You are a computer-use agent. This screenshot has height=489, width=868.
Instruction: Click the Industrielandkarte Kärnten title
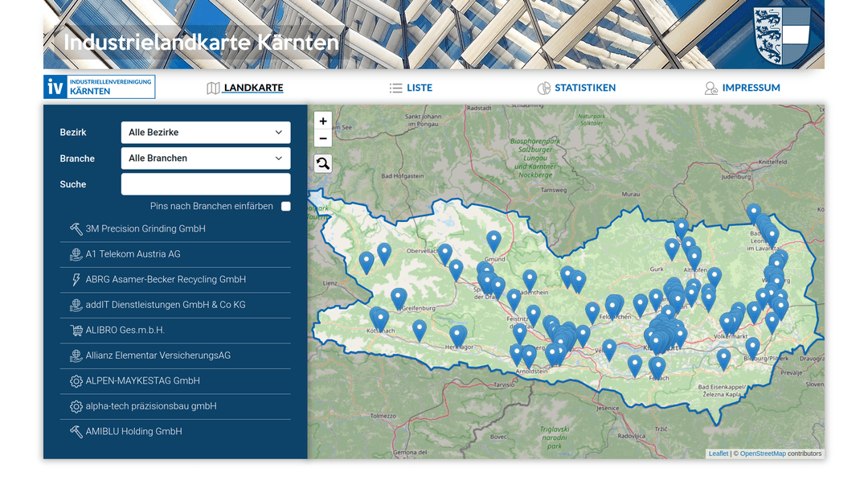(201, 43)
